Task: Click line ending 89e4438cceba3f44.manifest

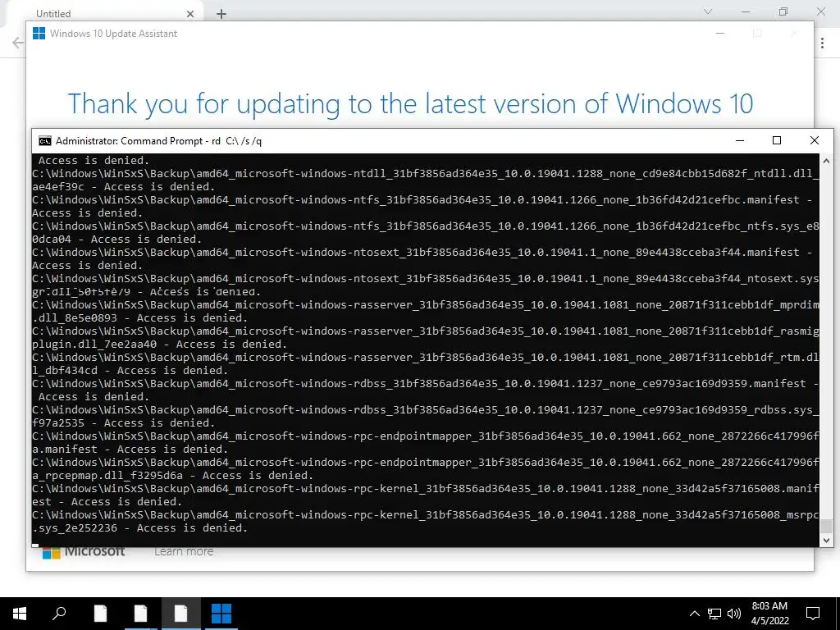Action: (x=422, y=253)
